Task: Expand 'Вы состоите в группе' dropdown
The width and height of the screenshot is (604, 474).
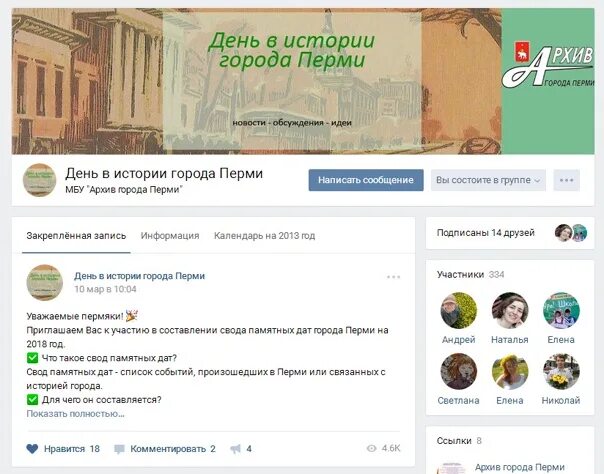Action: (x=488, y=180)
